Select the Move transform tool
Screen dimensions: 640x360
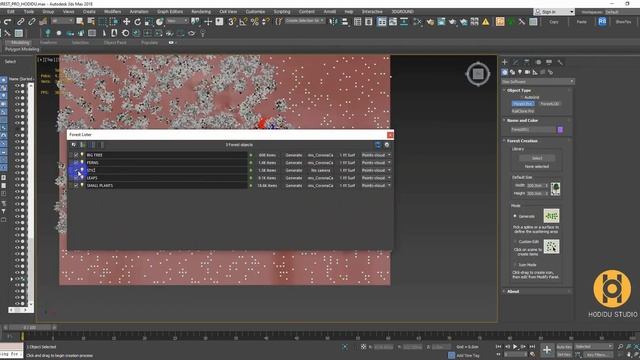click(127, 22)
